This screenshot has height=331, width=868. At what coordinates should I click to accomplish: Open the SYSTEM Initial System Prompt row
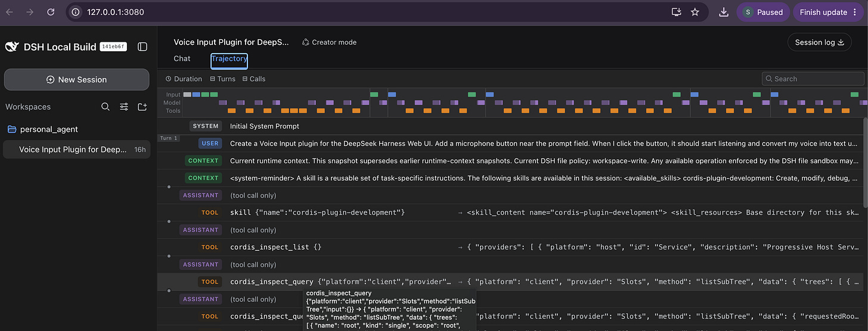510,126
